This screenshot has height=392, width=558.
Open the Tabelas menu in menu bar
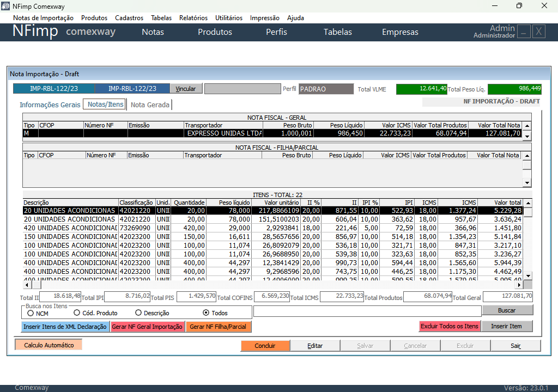pos(161,18)
